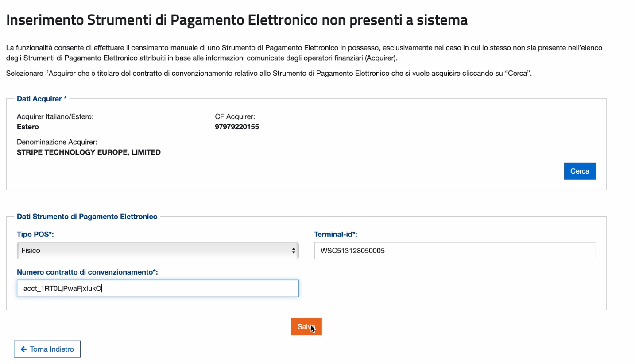
Task: Click the Cerca button
Action: click(579, 171)
